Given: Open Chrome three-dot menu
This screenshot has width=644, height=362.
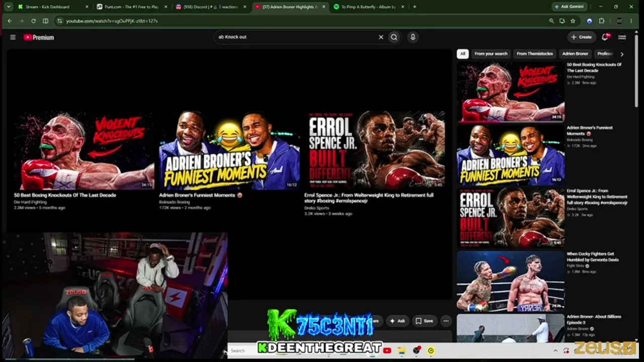Looking at the screenshot, I should (x=631, y=21).
